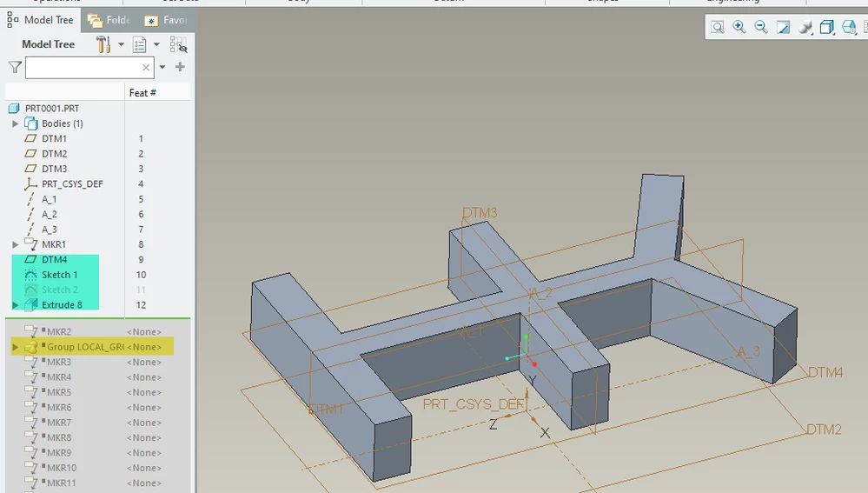
Task: Select MKR3 in the model tree
Action: pyautogui.click(x=59, y=362)
